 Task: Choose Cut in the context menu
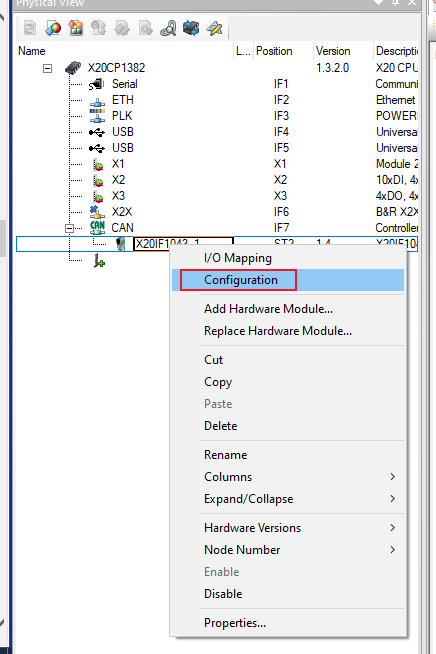point(214,360)
